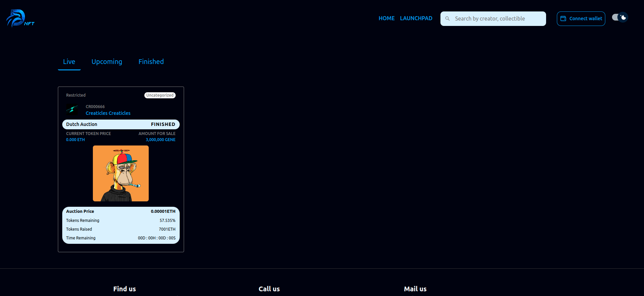Click the 57.535% tokens remaining value
The width and height of the screenshot is (644, 296).
pyautogui.click(x=168, y=221)
